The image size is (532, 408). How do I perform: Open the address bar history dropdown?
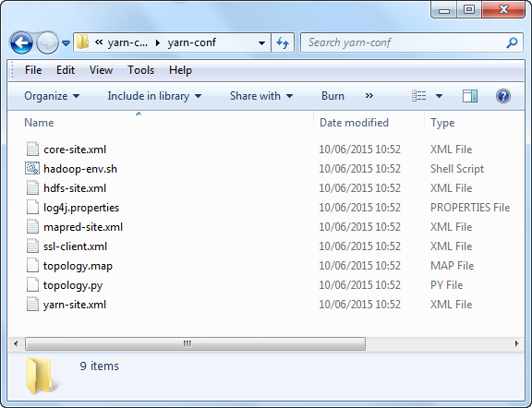pyautogui.click(x=261, y=43)
